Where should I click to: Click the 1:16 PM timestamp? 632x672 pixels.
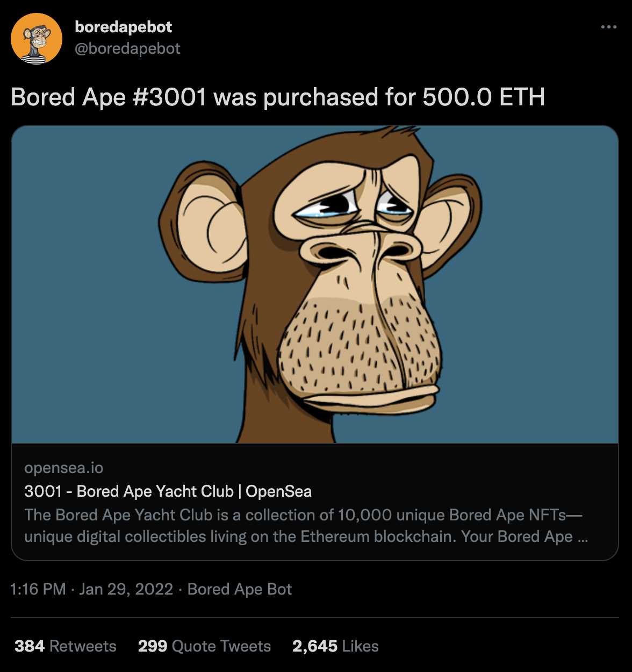point(38,589)
